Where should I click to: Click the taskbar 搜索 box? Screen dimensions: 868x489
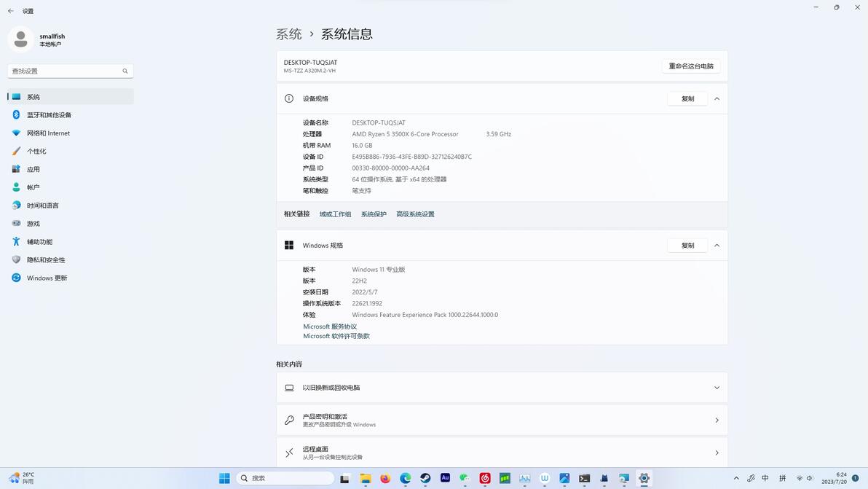pyautogui.click(x=285, y=478)
